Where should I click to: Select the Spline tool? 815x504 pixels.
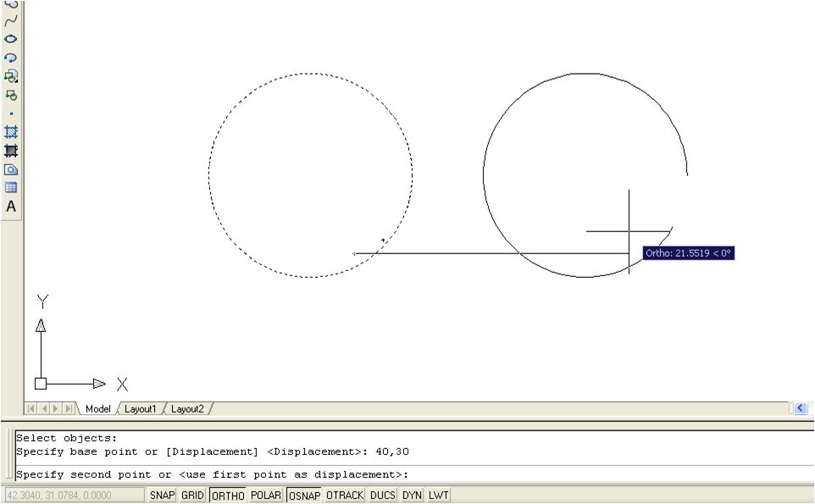click(11, 21)
